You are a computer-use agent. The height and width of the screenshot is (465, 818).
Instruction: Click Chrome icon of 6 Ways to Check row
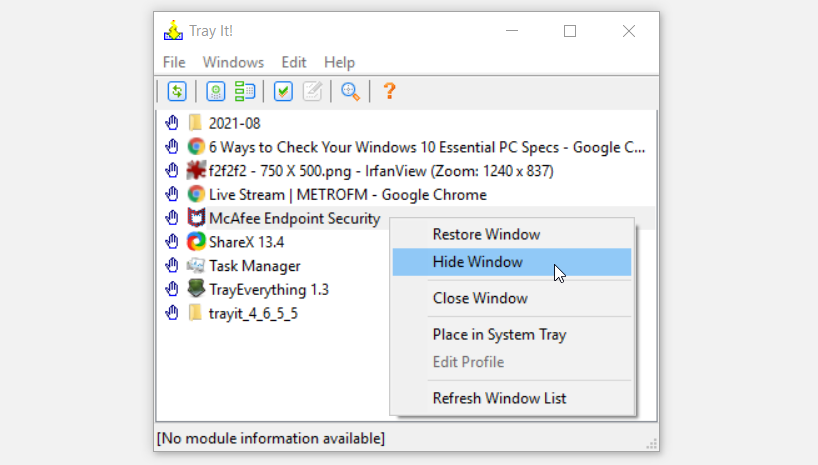(x=196, y=147)
